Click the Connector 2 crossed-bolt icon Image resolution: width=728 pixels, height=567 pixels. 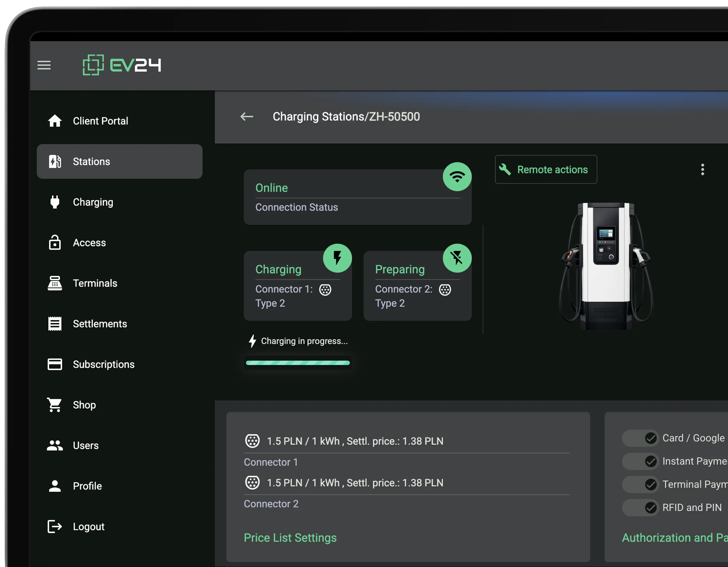pos(457,258)
